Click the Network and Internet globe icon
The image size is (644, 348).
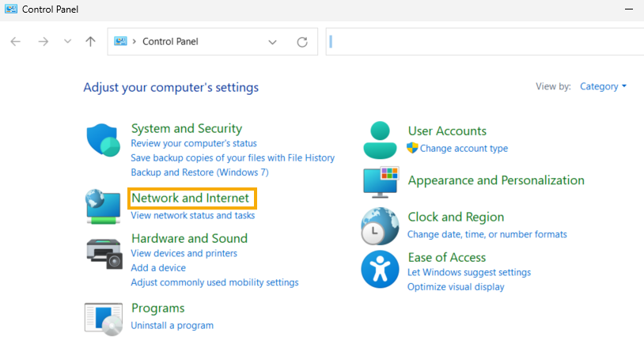point(103,206)
